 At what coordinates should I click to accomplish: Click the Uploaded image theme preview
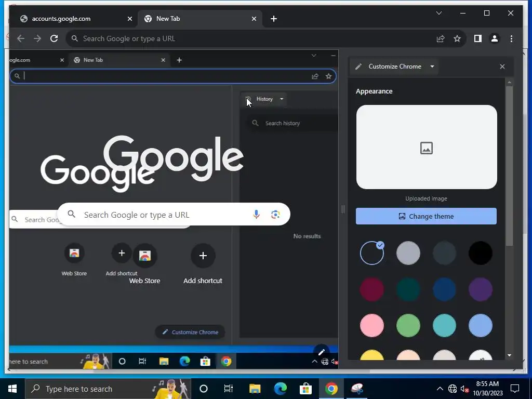point(427,147)
